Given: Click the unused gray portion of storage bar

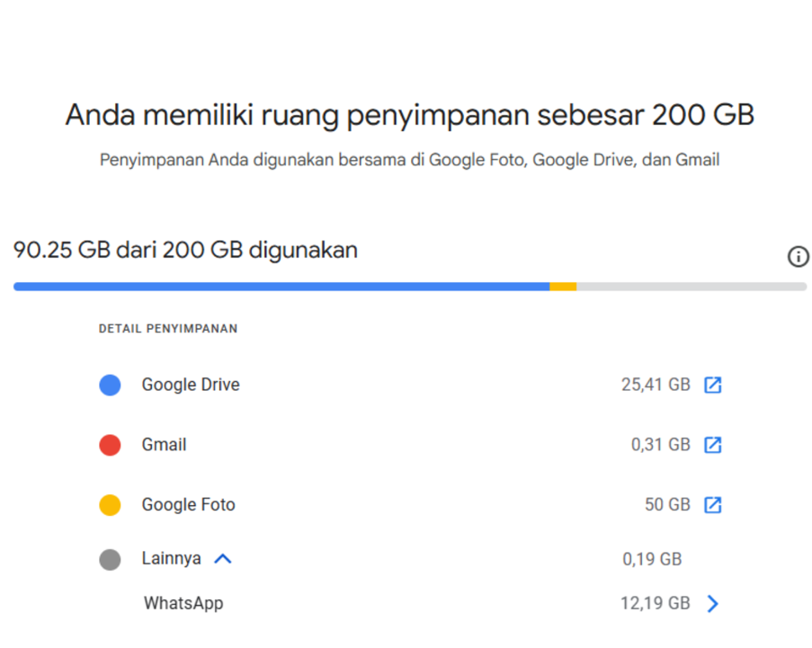Looking at the screenshot, I should point(691,287).
